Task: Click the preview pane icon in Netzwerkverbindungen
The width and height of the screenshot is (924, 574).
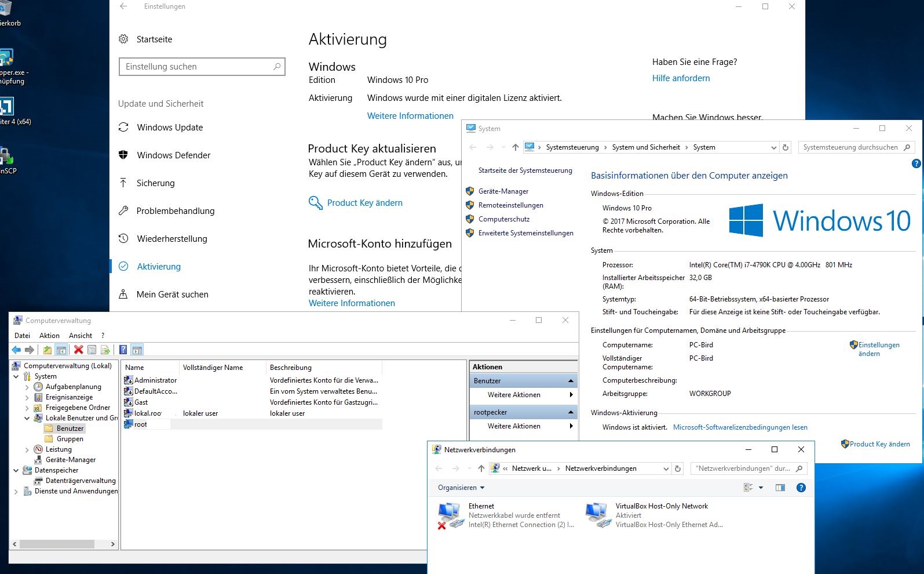Action: [780, 488]
